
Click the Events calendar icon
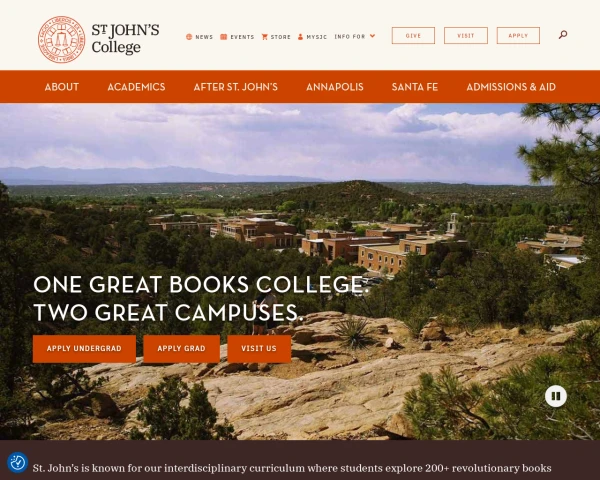click(223, 37)
